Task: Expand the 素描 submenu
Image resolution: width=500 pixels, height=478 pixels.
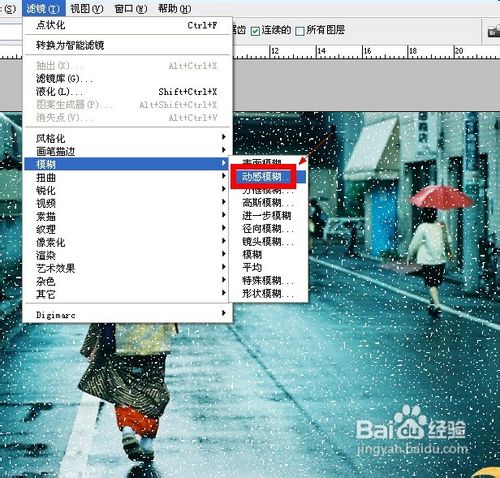Action: (x=127, y=216)
